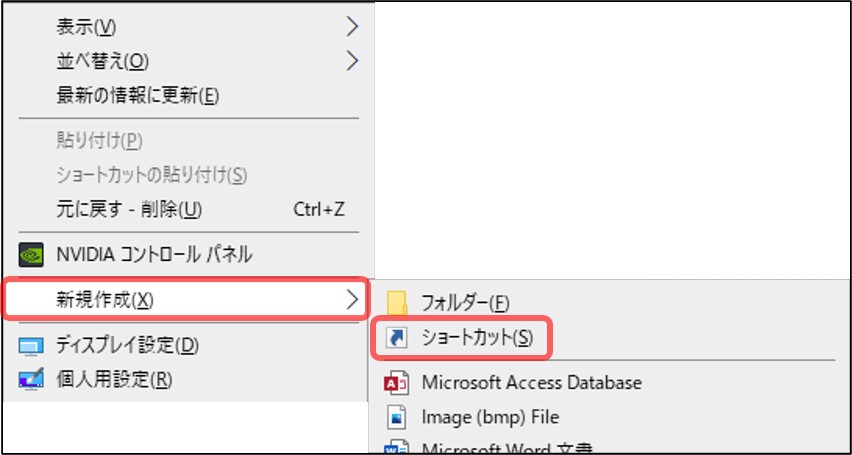The height and width of the screenshot is (455, 852).
Task: Choose 元に戻す - 削除(U) entry
Action: (x=129, y=209)
